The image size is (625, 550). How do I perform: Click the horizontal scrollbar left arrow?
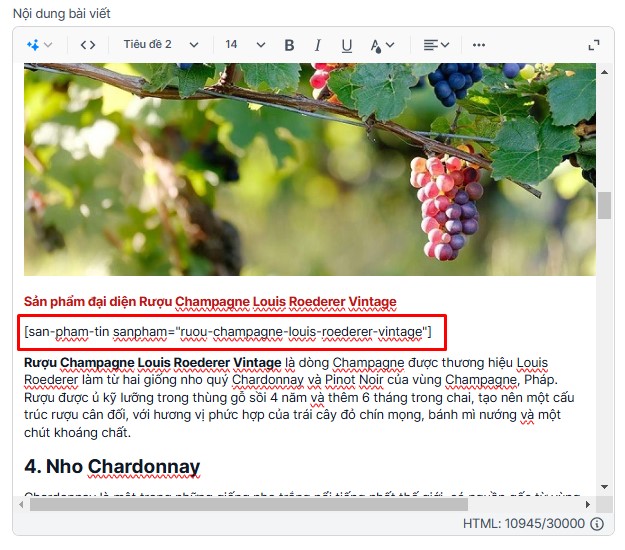[21, 505]
